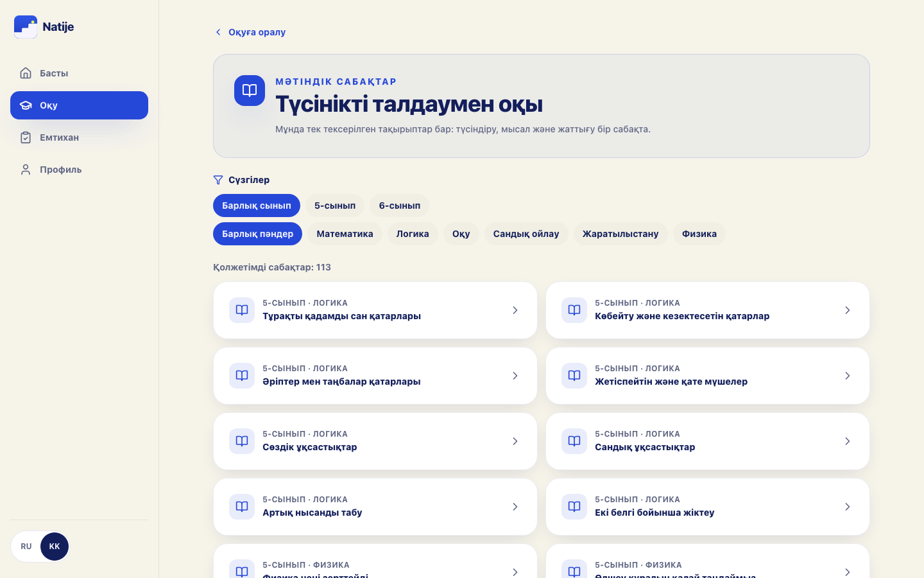This screenshot has width=924, height=578.
Task: Filter lessons by 6-сынып
Action: (x=400, y=206)
